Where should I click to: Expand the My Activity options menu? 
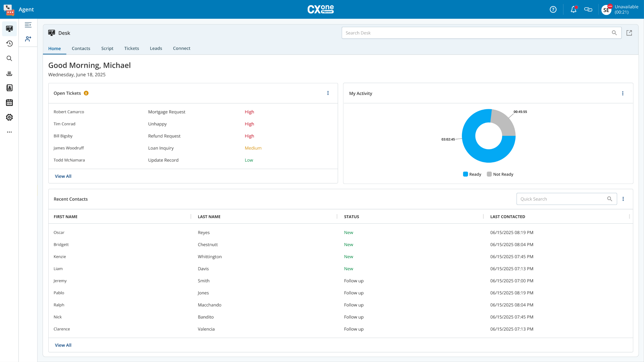623,93
